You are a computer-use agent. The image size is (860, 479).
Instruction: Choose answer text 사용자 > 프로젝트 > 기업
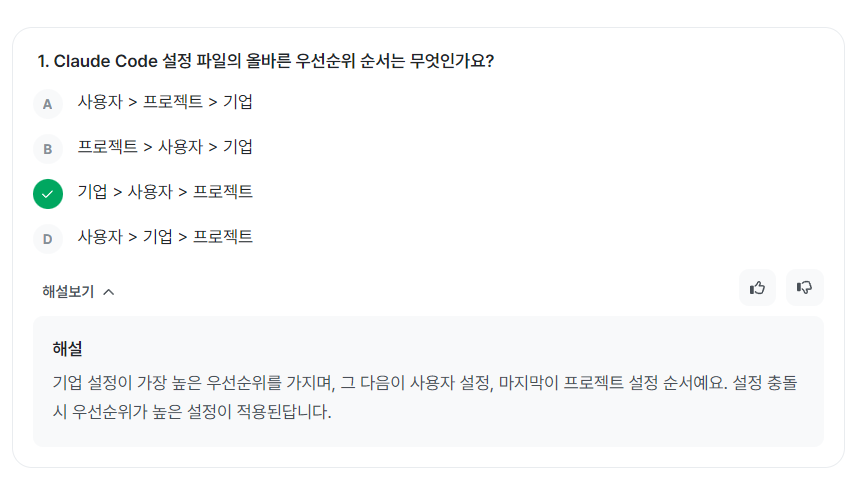click(165, 102)
